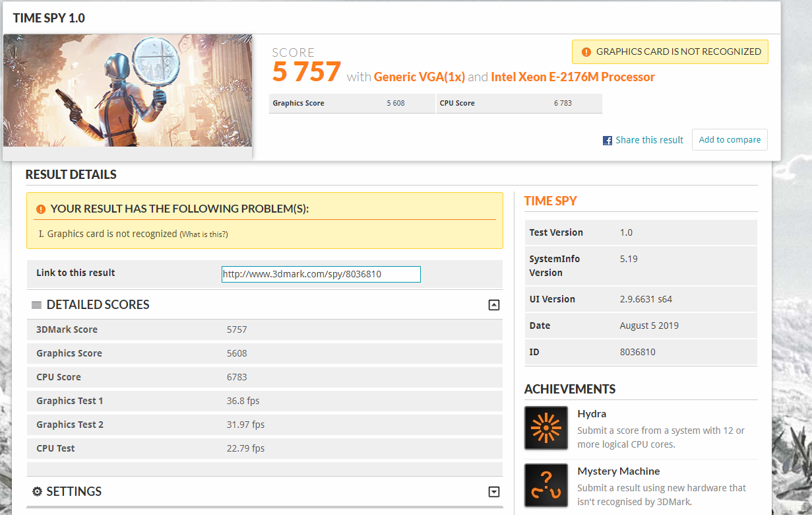Viewport: 812px width, 515px height.
Task: Click the Date August 5 2019 row
Action: pos(640,326)
